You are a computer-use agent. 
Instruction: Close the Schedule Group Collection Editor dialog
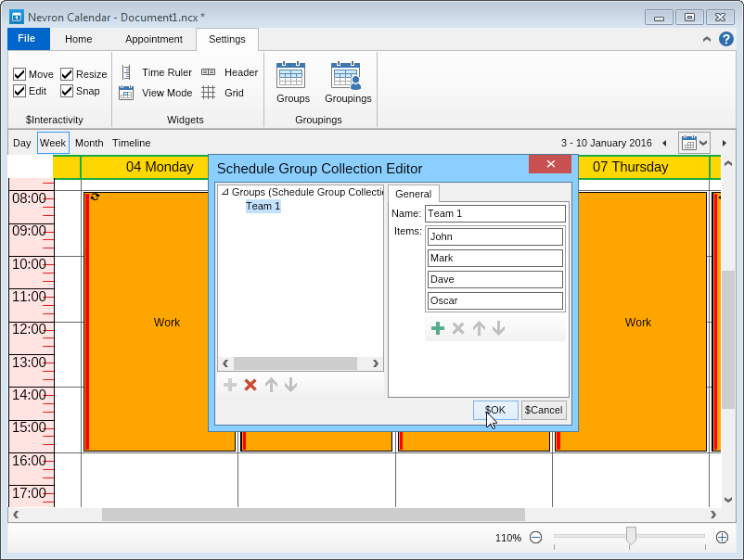point(550,163)
